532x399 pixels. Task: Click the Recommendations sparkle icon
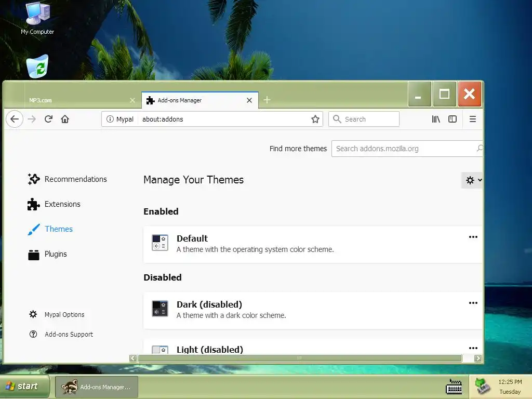coord(34,179)
